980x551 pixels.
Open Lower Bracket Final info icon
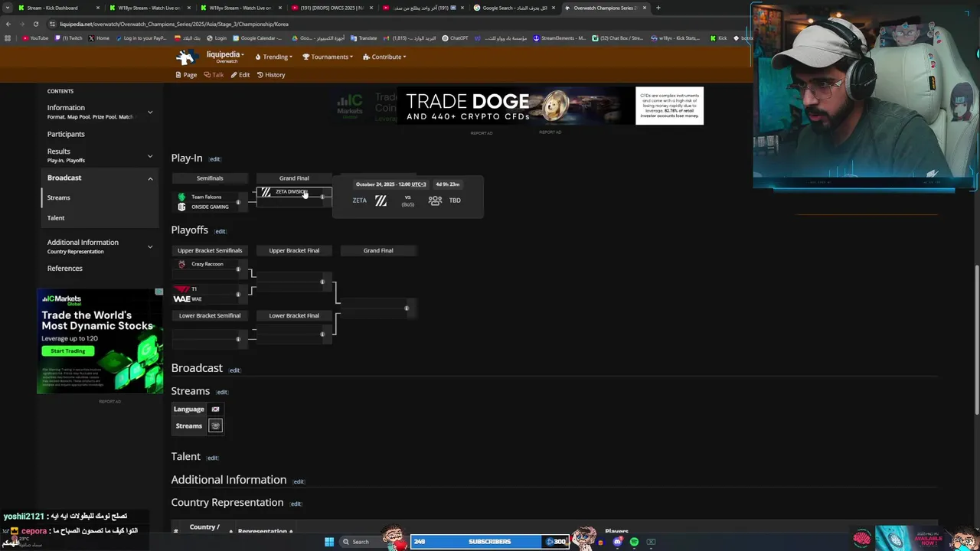pyautogui.click(x=322, y=334)
